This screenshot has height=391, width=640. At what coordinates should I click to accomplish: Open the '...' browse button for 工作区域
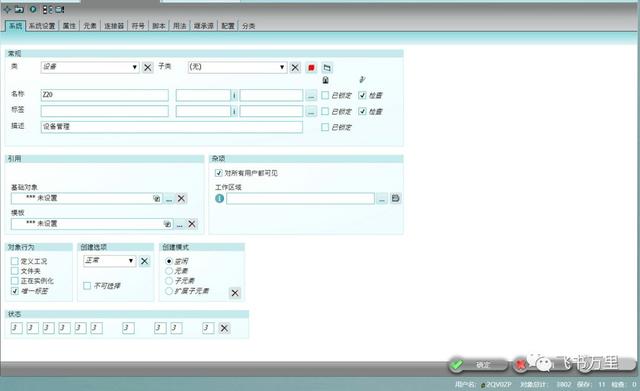coord(381,199)
